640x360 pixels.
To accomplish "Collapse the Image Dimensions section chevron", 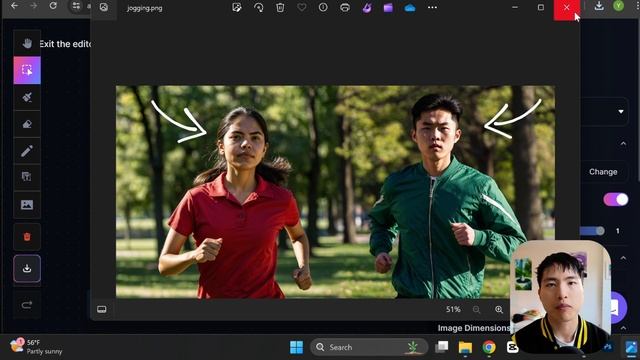I will click(623, 328).
